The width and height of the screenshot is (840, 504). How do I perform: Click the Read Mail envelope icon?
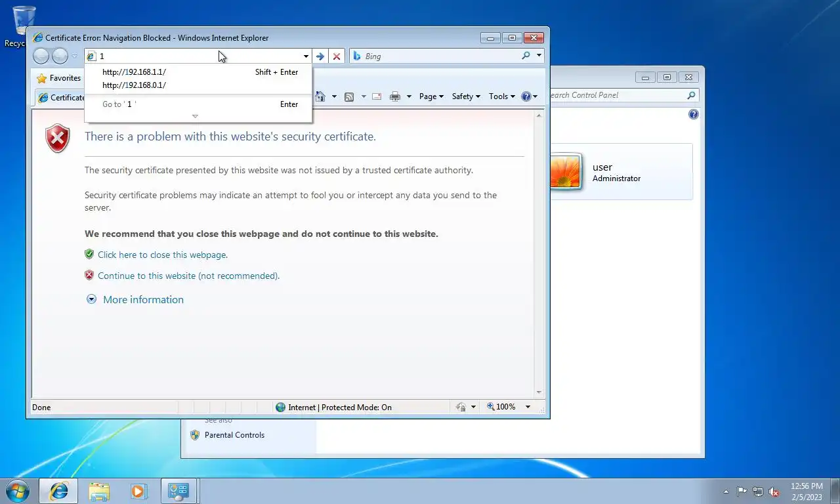coord(377,96)
